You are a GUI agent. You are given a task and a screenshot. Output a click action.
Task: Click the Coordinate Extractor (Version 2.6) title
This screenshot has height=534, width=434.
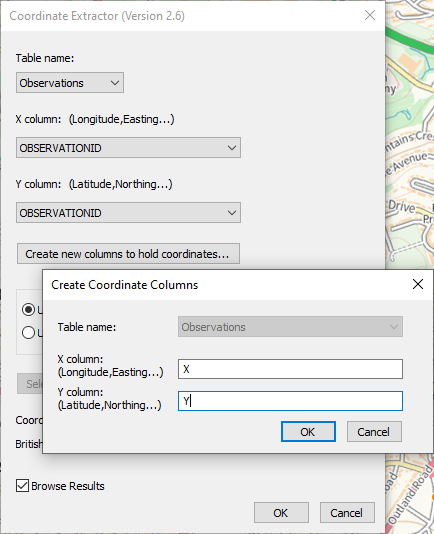pyautogui.click(x=97, y=16)
